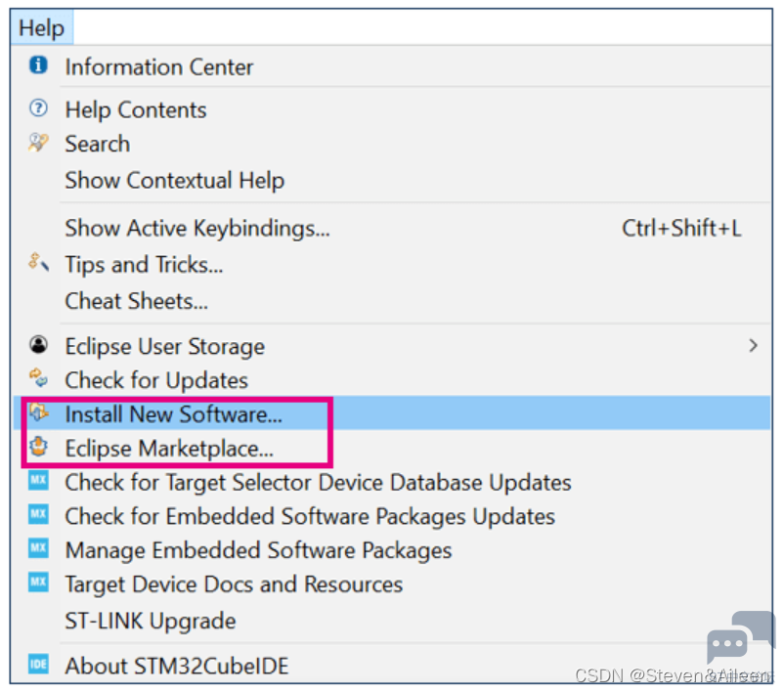Choose Check for Embedded Software Packages Updates

click(309, 516)
